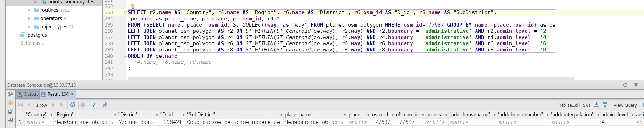This screenshot has width=644, height=128.
Task: Click the editor horizontal scrollbar
Action: click(x=351, y=78)
